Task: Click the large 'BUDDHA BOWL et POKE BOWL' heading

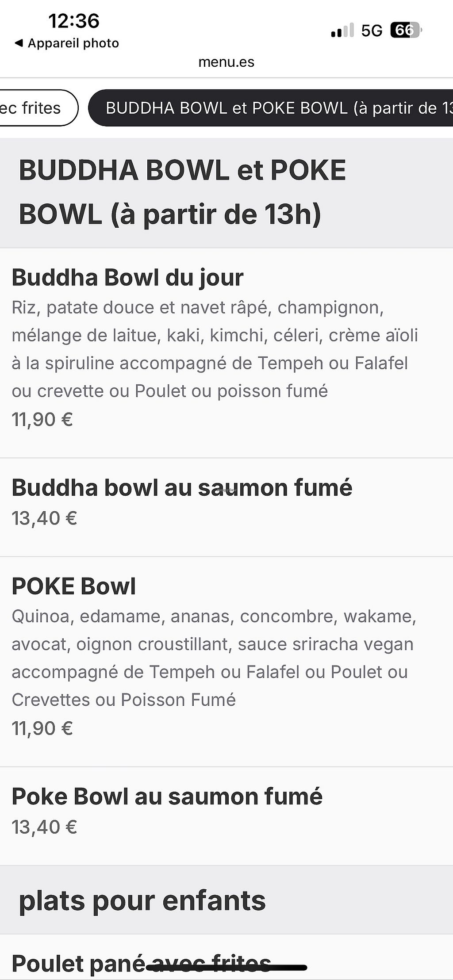Action: click(x=182, y=192)
